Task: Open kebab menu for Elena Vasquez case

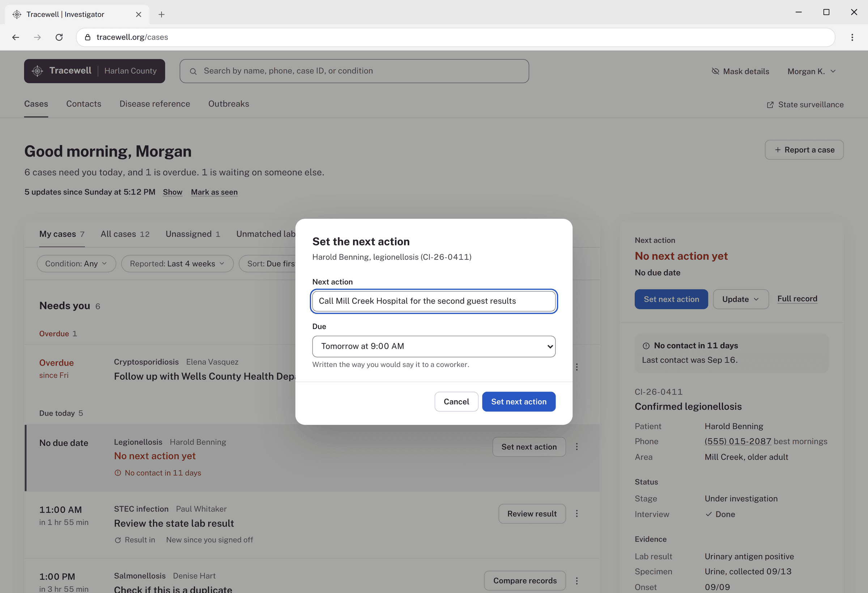Action: point(576,367)
